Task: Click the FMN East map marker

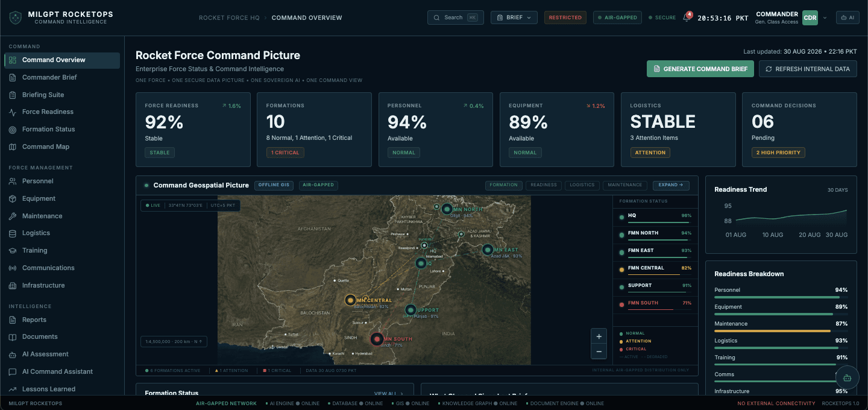Action: coord(487,250)
